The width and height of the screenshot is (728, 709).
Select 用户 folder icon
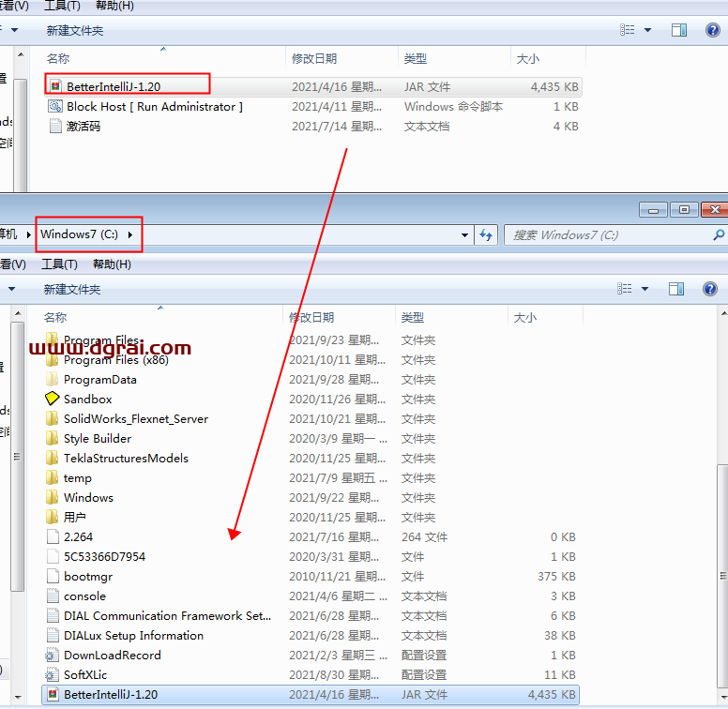click(52, 517)
